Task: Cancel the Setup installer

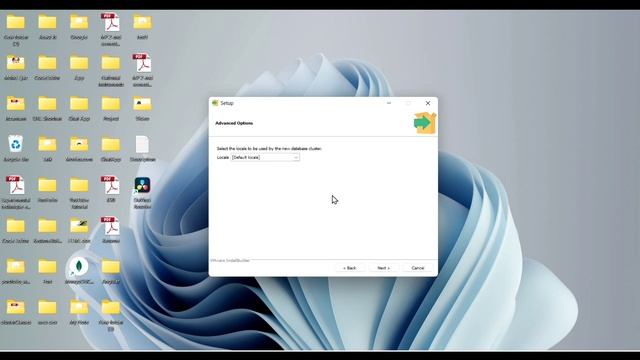Action: (418, 268)
